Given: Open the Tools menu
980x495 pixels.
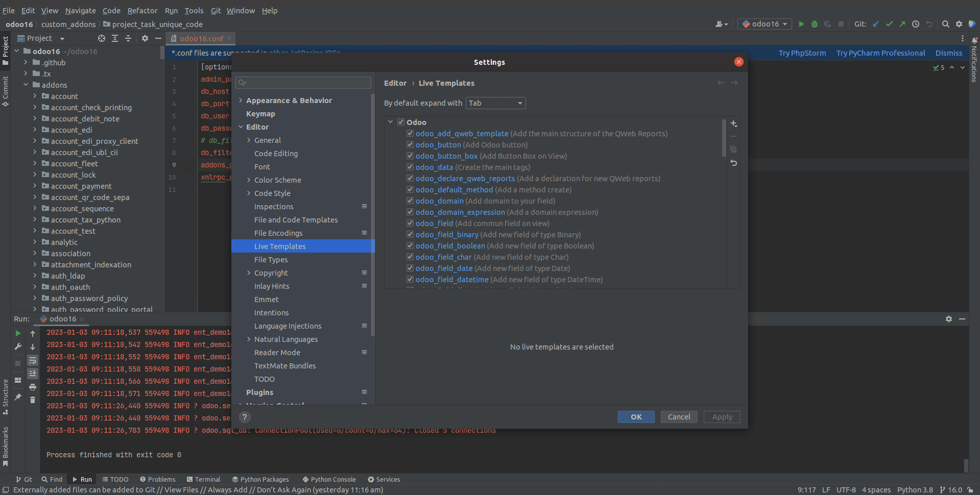Looking at the screenshot, I should (x=194, y=10).
